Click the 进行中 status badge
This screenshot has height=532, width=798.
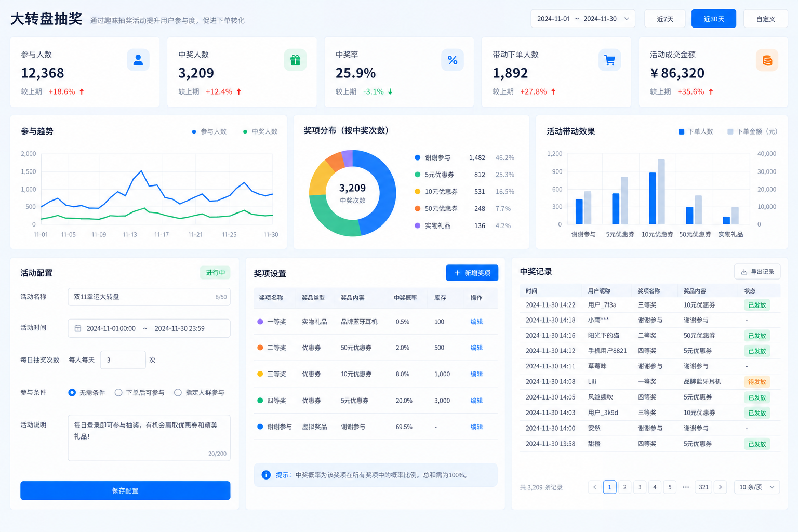[x=215, y=273]
